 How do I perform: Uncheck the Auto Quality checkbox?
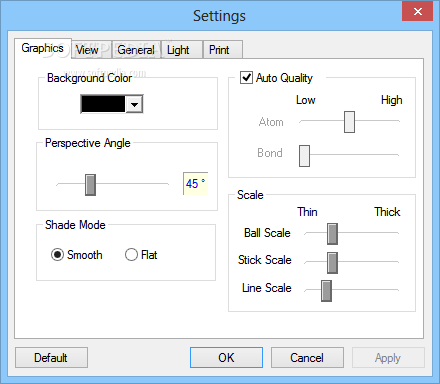(x=246, y=78)
